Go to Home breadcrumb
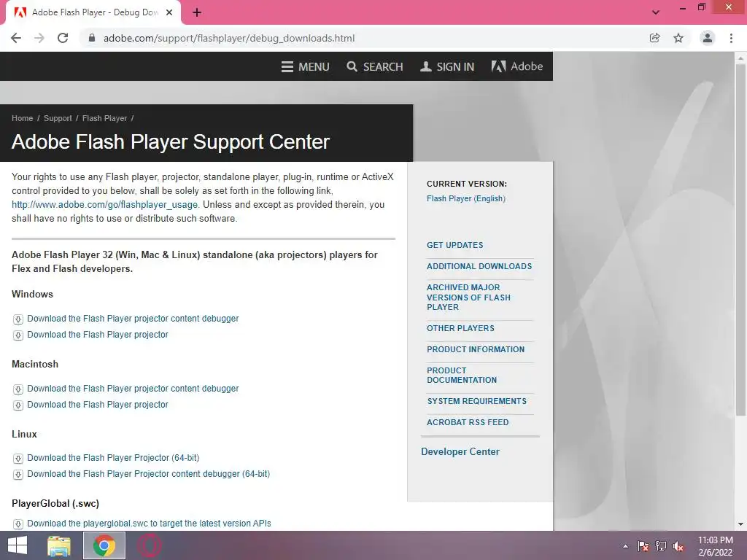The height and width of the screenshot is (560, 747). click(x=23, y=118)
